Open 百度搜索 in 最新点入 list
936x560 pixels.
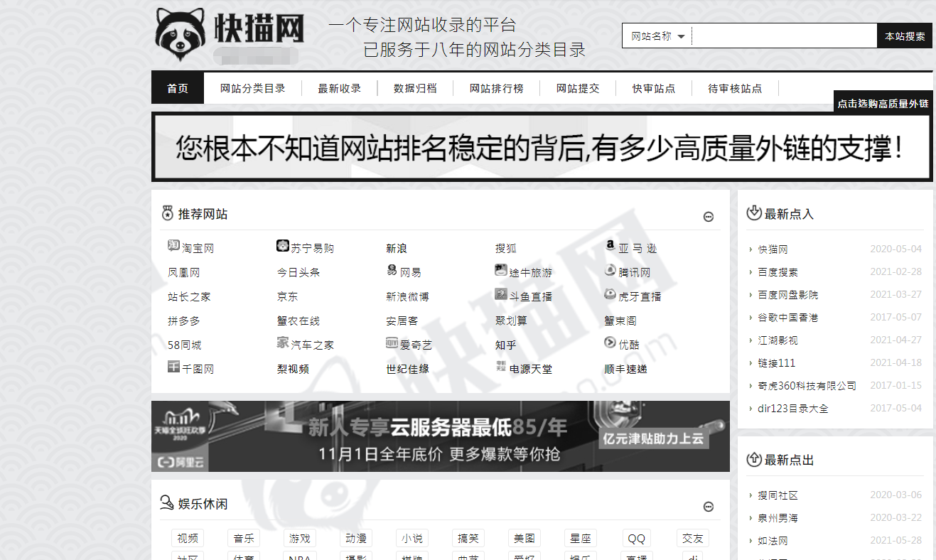778,272
